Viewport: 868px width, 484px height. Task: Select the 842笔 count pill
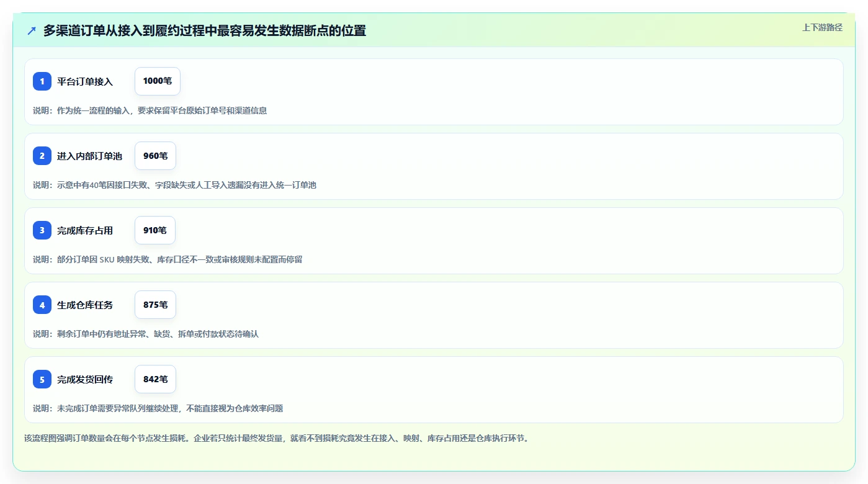click(x=155, y=379)
